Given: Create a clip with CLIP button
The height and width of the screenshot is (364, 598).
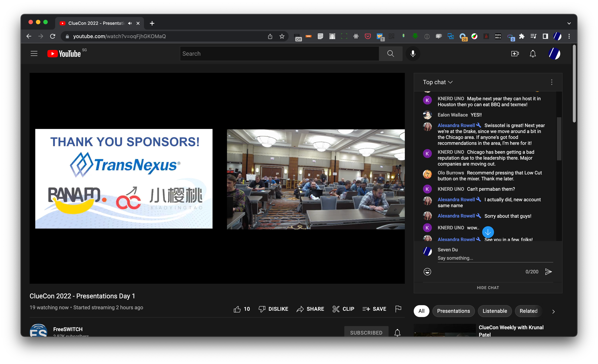Looking at the screenshot, I should [x=343, y=309].
